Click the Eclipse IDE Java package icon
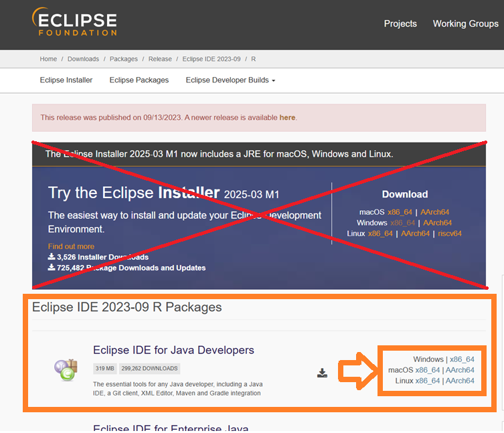 click(66, 370)
